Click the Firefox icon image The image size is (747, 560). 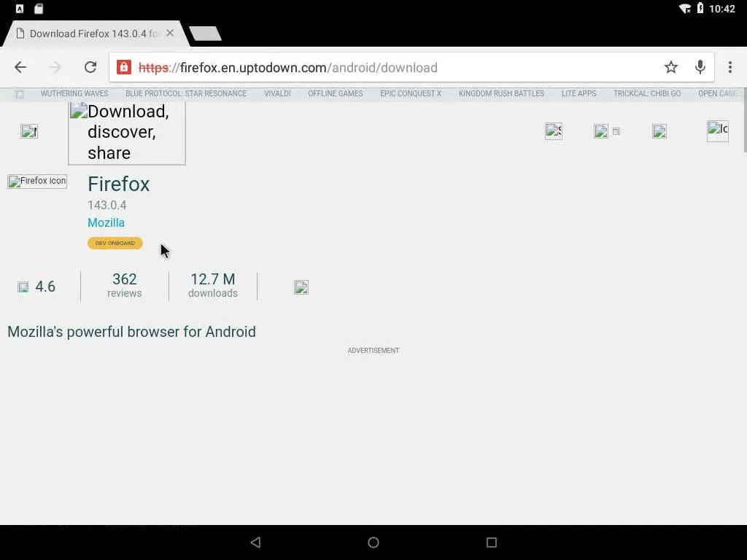coord(37,181)
